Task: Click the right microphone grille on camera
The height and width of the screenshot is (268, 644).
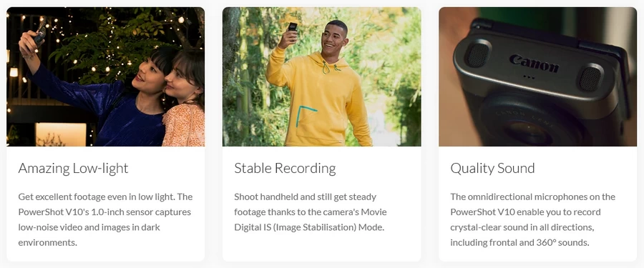Action: coord(590,79)
